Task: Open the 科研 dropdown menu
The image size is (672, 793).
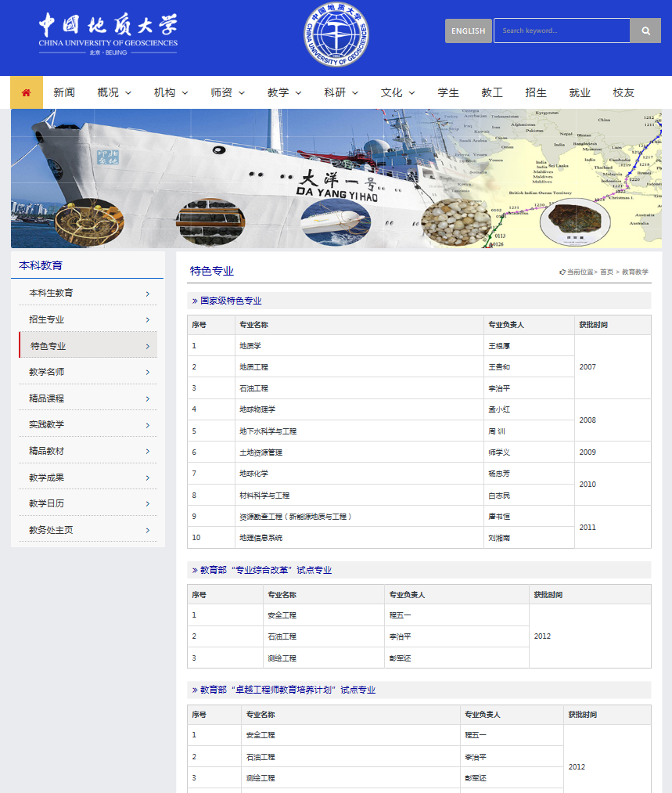Action: click(x=341, y=92)
